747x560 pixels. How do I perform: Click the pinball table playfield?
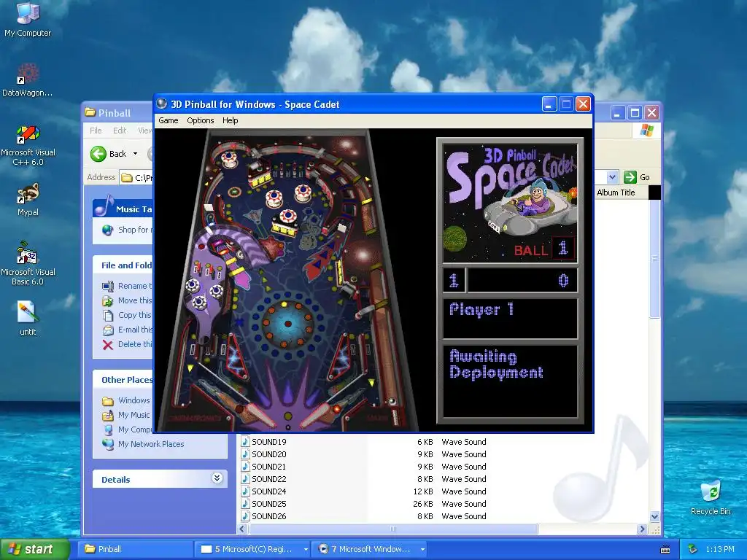tap(287, 280)
